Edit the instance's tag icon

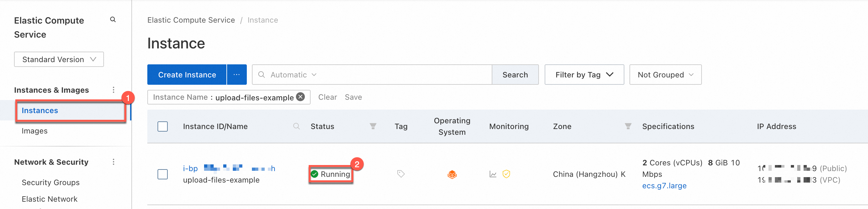(x=401, y=174)
